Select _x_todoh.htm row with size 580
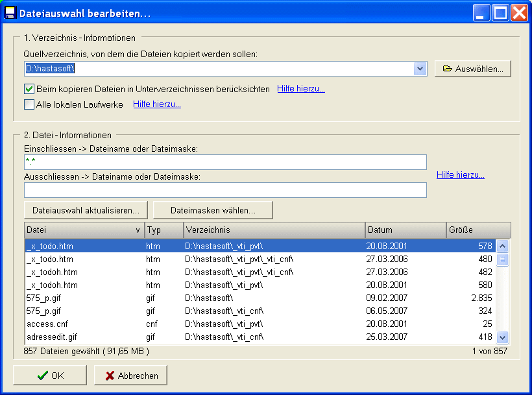The width and height of the screenshot is (532, 395). (260, 285)
